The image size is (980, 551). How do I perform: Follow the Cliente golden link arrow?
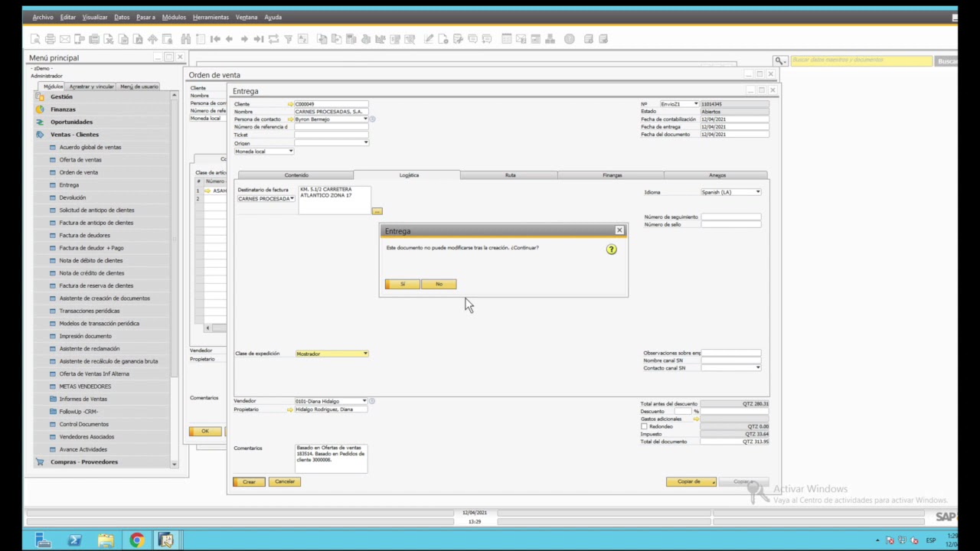tap(290, 104)
